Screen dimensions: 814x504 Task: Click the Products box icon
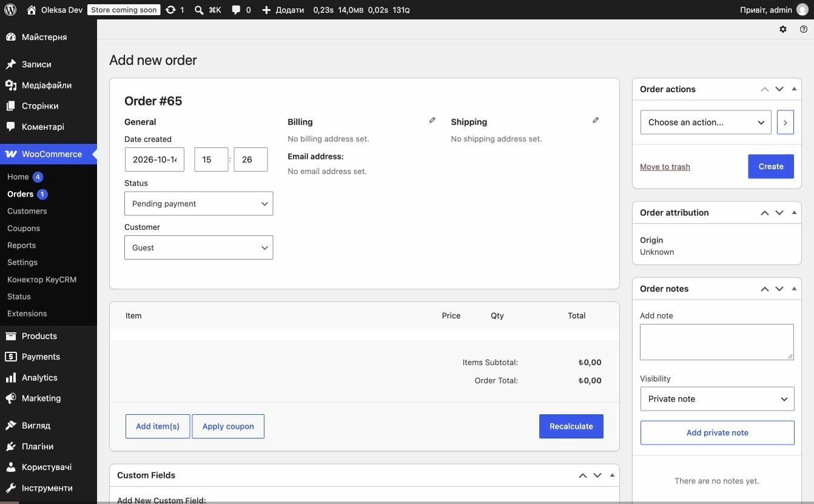coord(11,336)
